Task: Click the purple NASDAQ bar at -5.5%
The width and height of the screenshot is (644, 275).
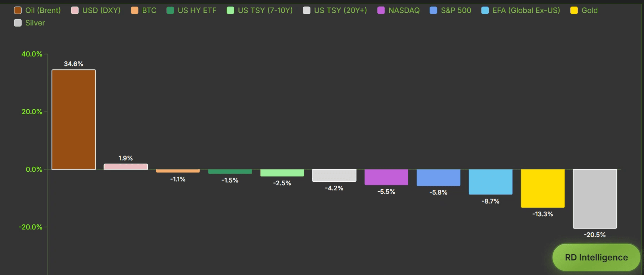Action: (386, 177)
